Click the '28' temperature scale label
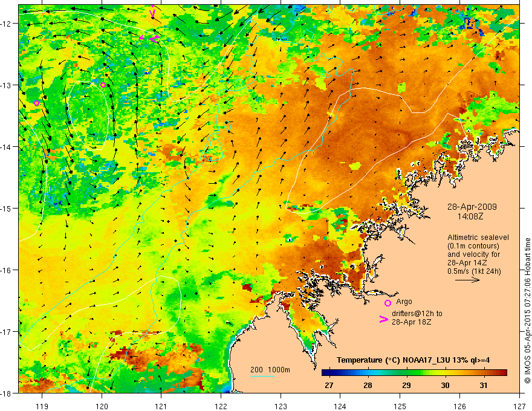 368,385
